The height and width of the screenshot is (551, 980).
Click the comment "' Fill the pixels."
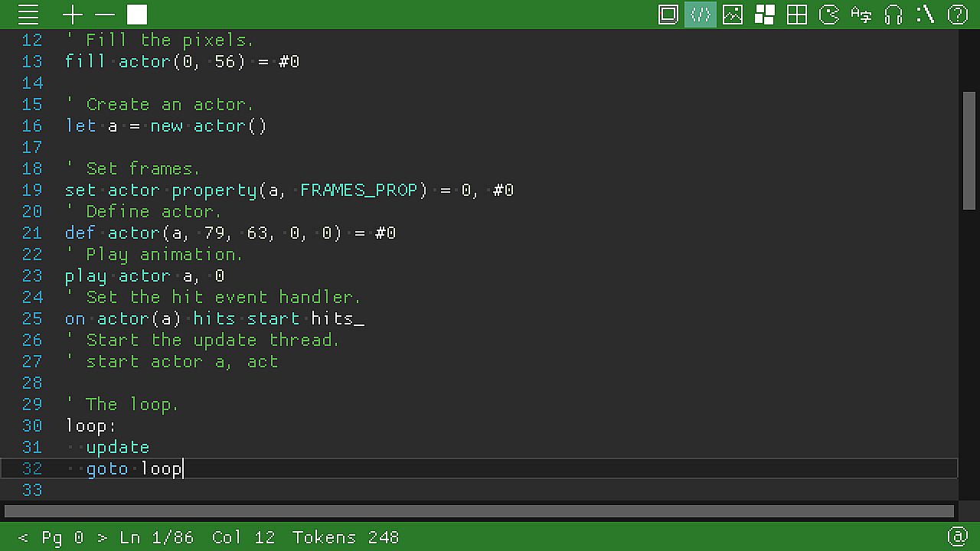coord(159,40)
